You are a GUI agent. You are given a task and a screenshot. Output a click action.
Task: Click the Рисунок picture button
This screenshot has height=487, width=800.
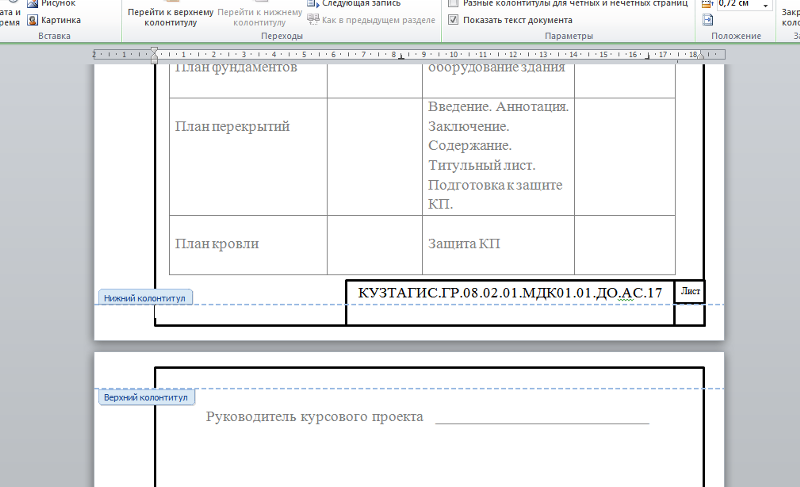click(53, 4)
